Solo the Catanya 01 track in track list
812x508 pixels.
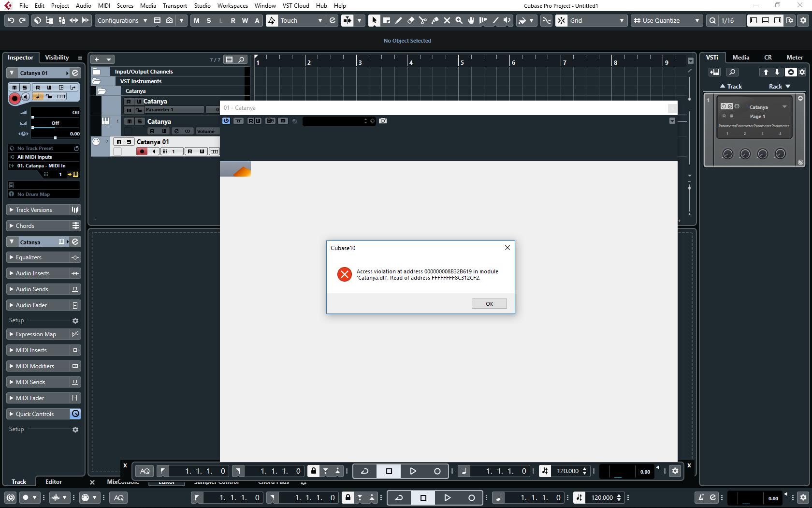coord(129,142)
